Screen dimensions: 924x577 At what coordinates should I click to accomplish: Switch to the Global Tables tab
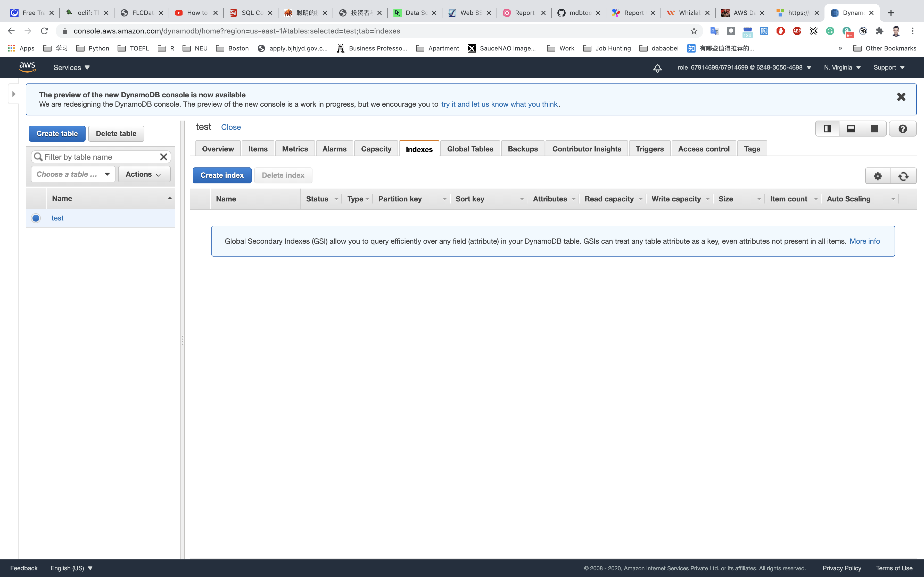click(x=470, y=149)
